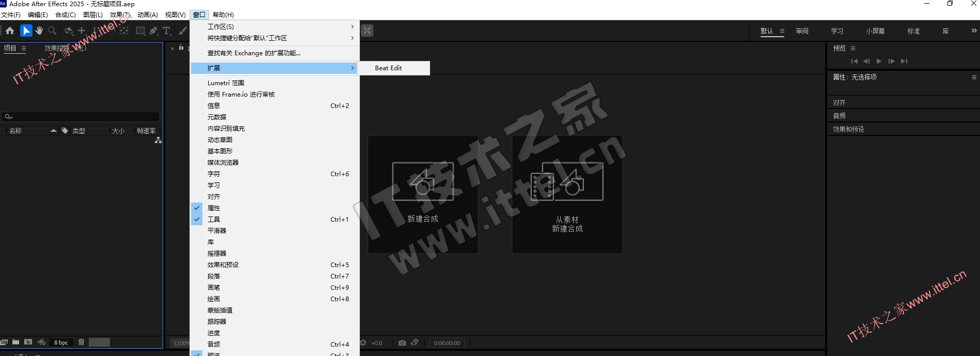Toggle the checked 工具 window item
The width and height of the screenshot is (980, 356).
275,219
